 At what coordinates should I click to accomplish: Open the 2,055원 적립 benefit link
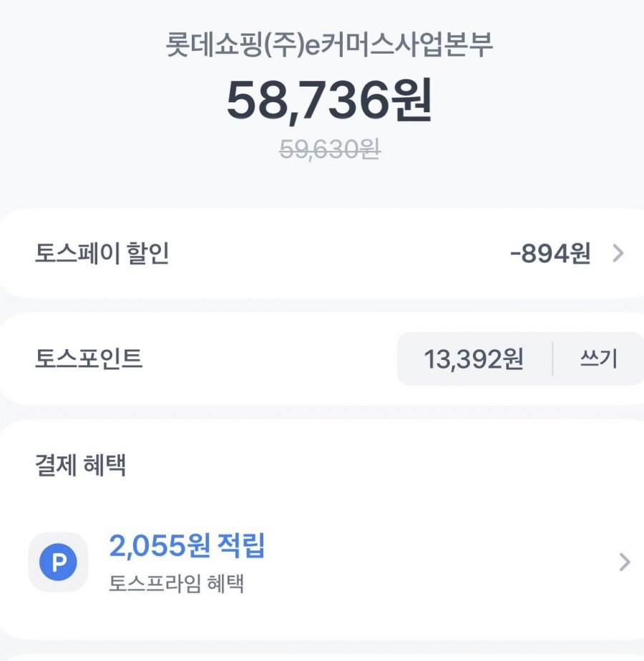(x=187, y=547)
